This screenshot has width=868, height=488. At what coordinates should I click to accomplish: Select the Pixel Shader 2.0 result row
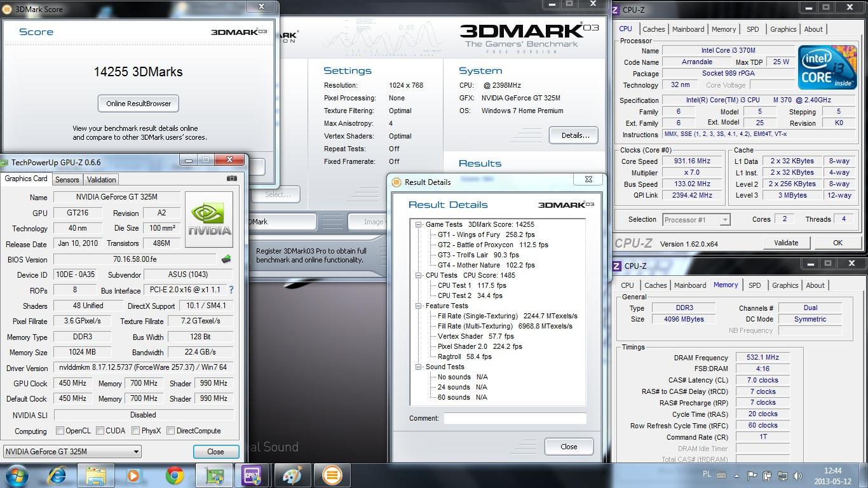tap(480, 346)
